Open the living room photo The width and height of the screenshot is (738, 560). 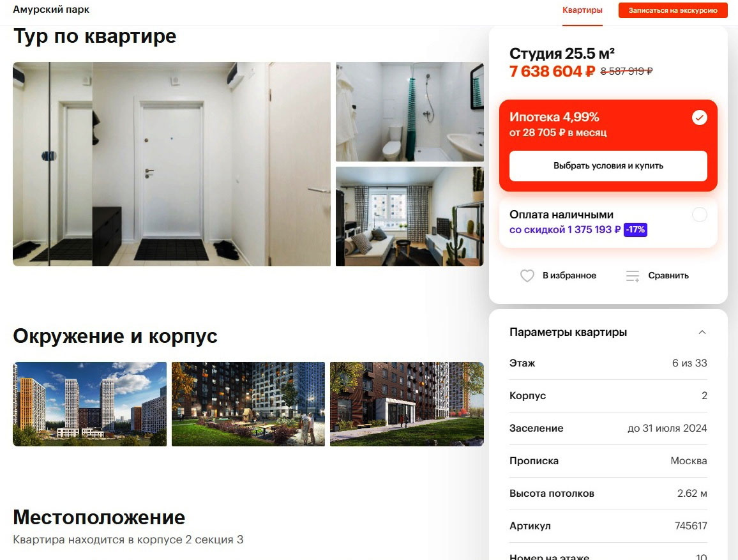pos(409,216)
